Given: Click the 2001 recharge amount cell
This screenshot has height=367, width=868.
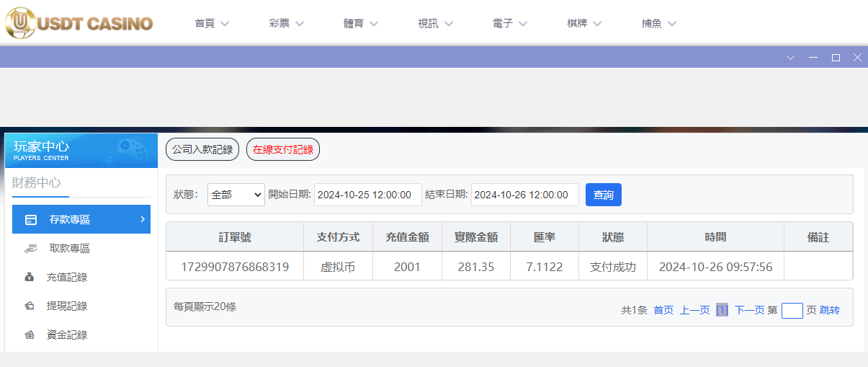Looking at the screenshot, I should [407, 267].
